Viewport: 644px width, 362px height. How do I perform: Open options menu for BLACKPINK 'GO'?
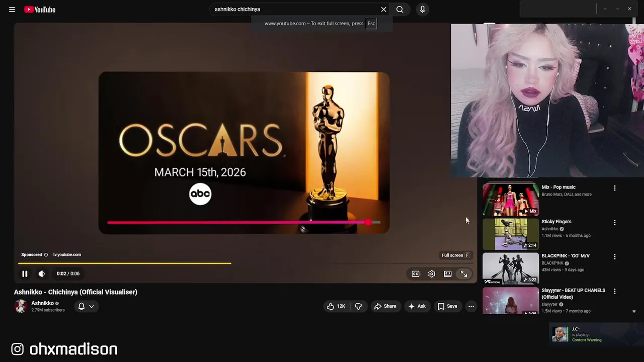[614, 256]
